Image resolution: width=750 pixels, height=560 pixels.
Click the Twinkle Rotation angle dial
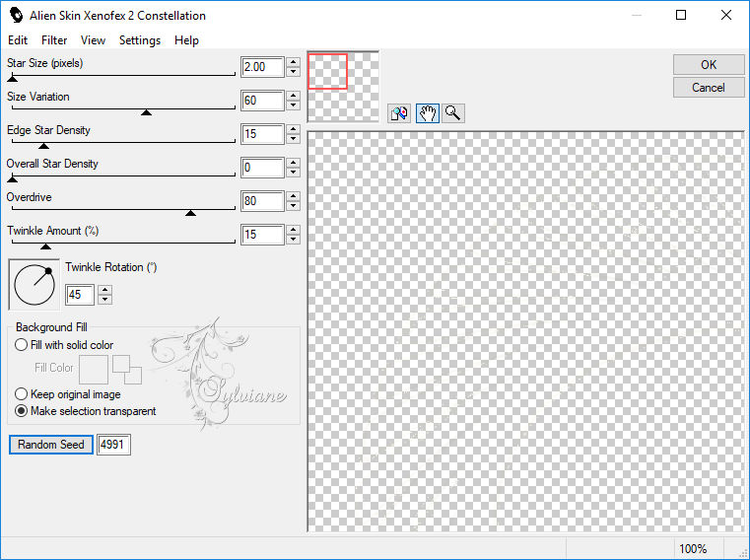(34, 284)
